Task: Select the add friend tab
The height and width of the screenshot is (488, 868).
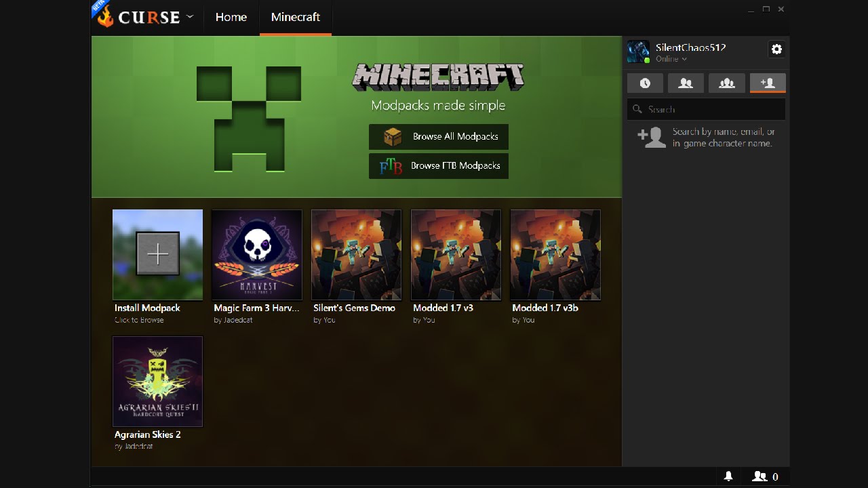Action: tap(768, 83)
